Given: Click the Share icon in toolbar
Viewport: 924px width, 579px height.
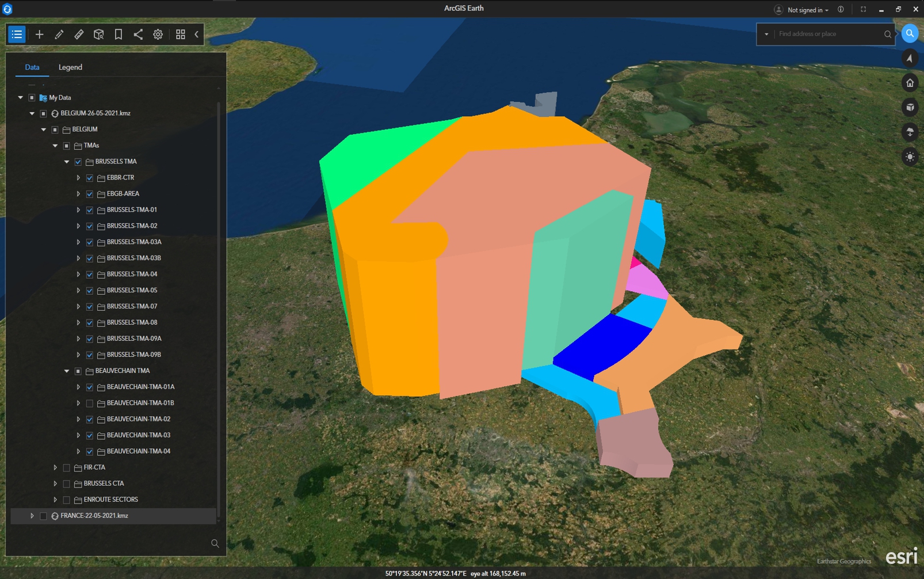Looking at the screenshot, I should point(138,35).
